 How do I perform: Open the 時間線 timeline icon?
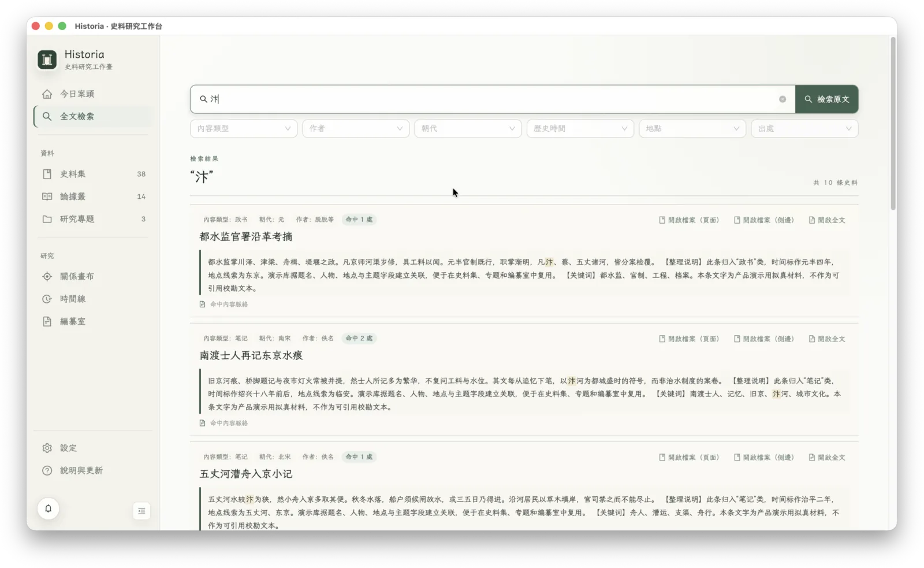coord(47,299)
